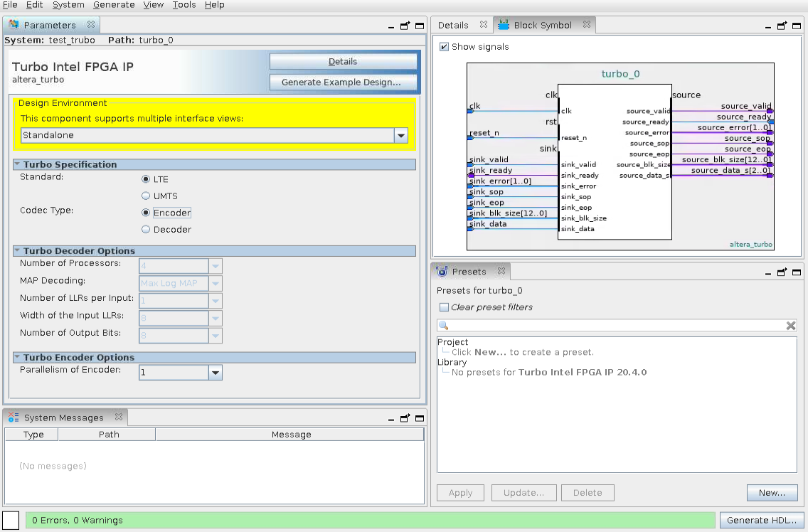The image size is (808, 532).
Task: Click the Path column header
Action: pyautogui.click(x=107, y=435)
